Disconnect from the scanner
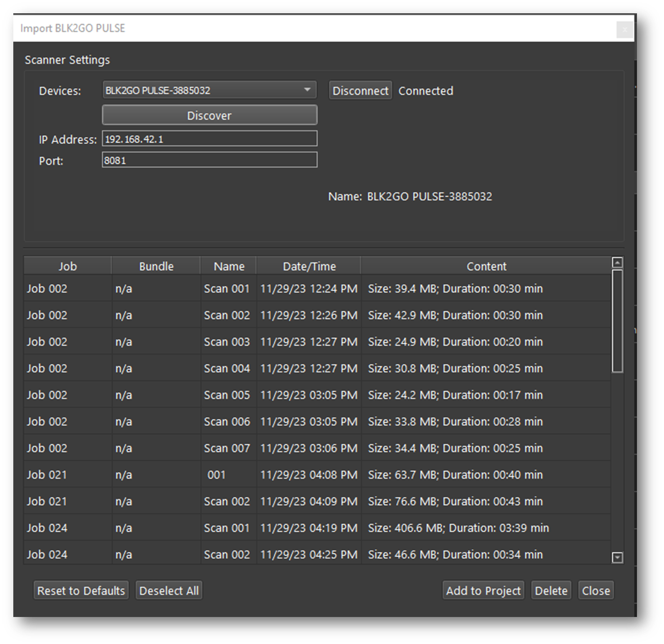The image size is (664, 644). coord(360,91)
